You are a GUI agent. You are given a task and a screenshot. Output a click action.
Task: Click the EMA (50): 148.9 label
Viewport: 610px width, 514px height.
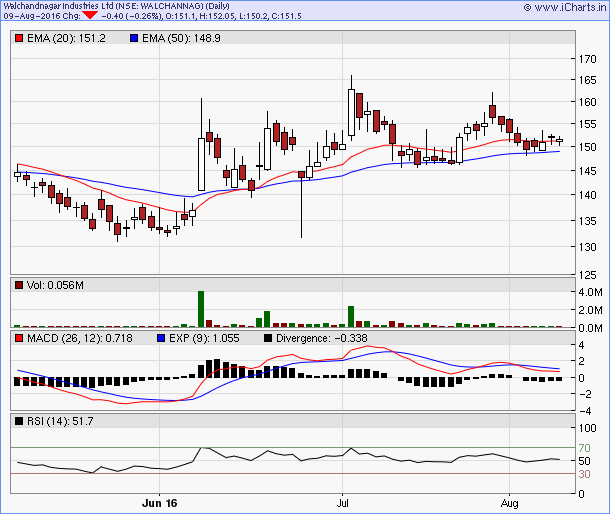181,38
